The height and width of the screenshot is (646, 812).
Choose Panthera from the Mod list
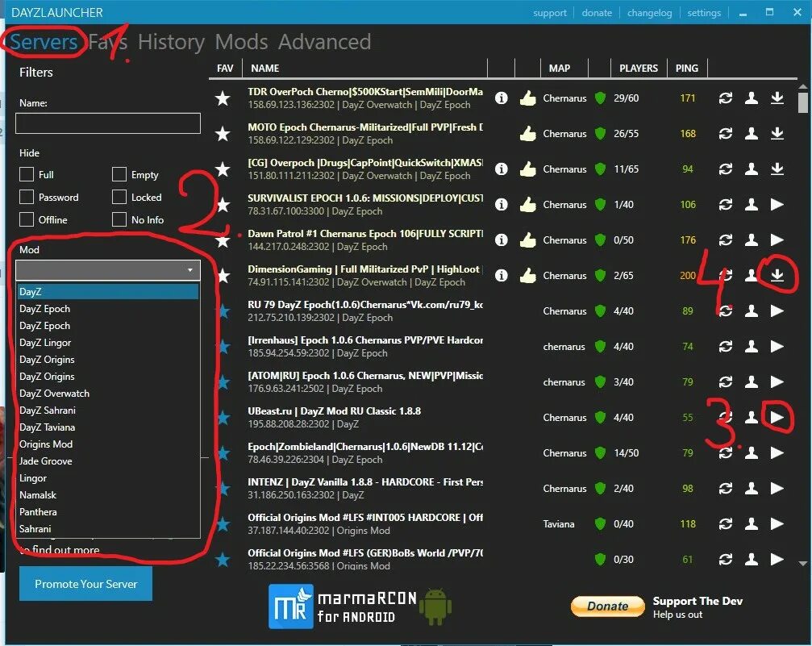click(x=108, y=512)
